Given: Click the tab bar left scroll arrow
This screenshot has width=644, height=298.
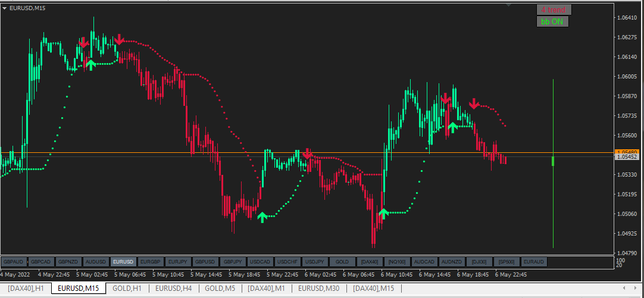Looking at the screenshot, I should tap(624, 288).
